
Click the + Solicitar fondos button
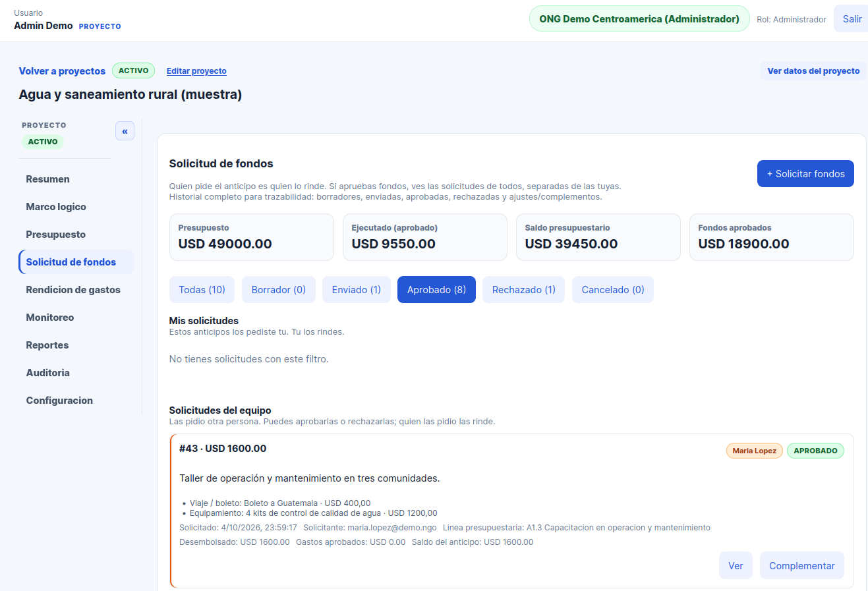(805, 174)
